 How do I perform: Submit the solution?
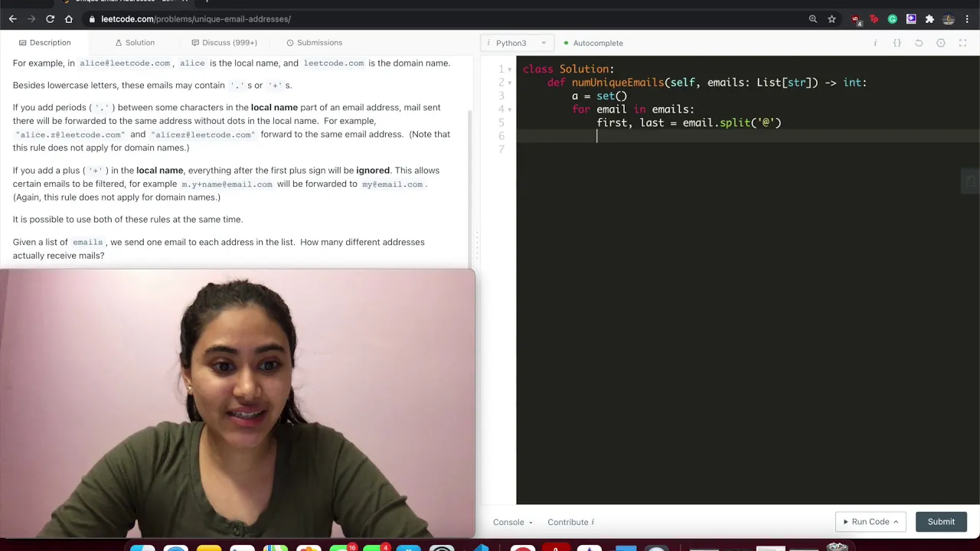(941, 522)
